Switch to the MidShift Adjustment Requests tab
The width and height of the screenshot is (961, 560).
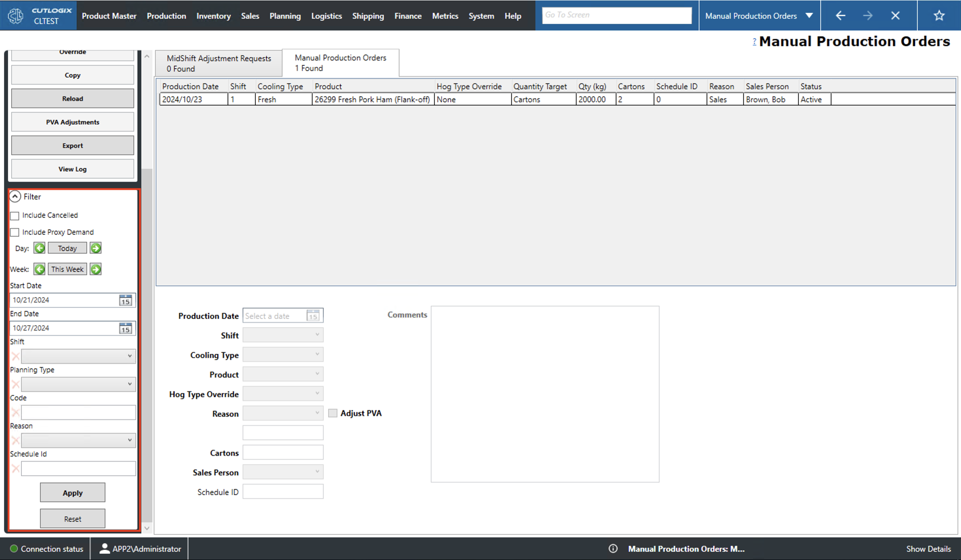tap(218, 63)
